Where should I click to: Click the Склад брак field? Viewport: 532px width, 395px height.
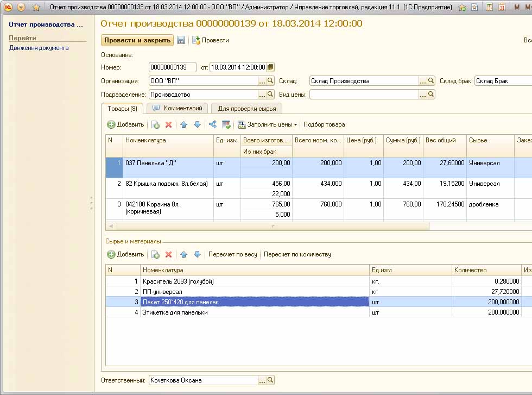[503, 81]
